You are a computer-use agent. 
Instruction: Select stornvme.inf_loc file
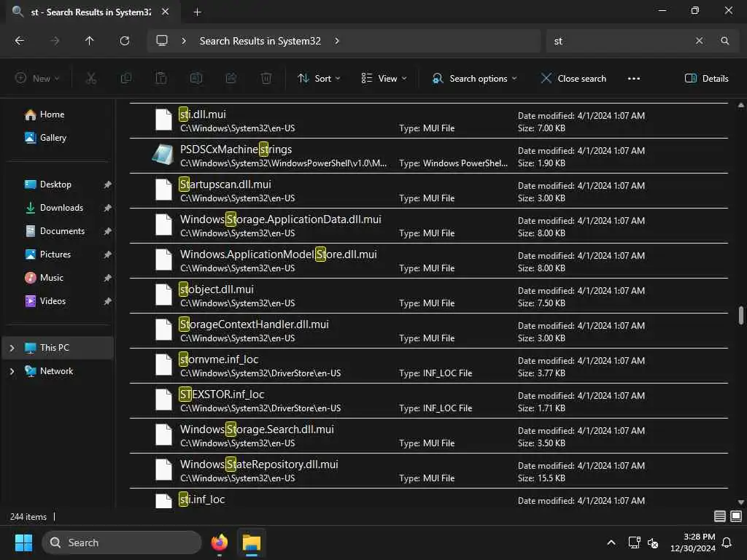point(429,366)
